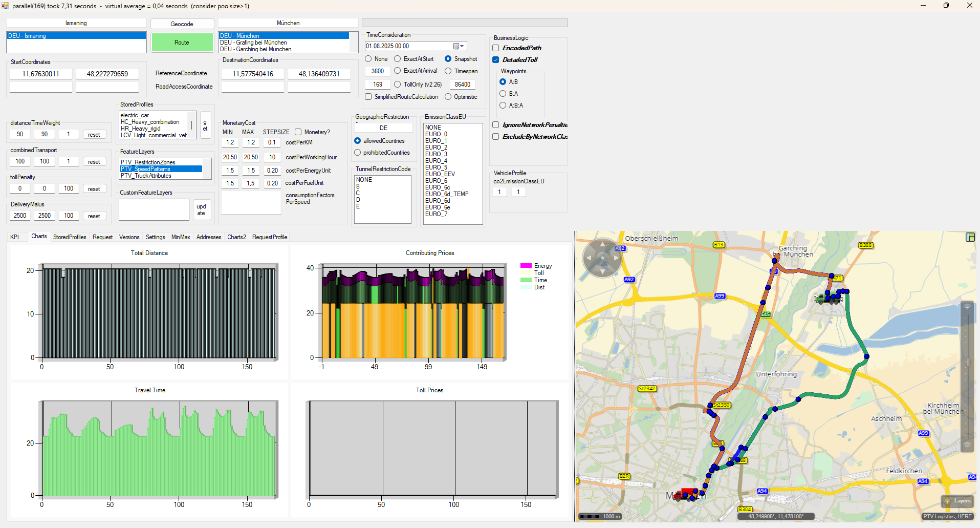Choose HC_Heavy_combination in StoredProfiles list

point(150,122)
